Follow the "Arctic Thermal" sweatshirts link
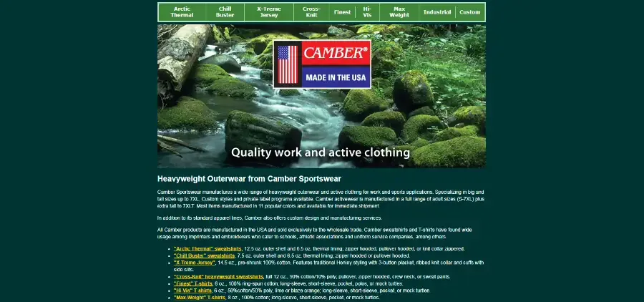 coord(208,248)
